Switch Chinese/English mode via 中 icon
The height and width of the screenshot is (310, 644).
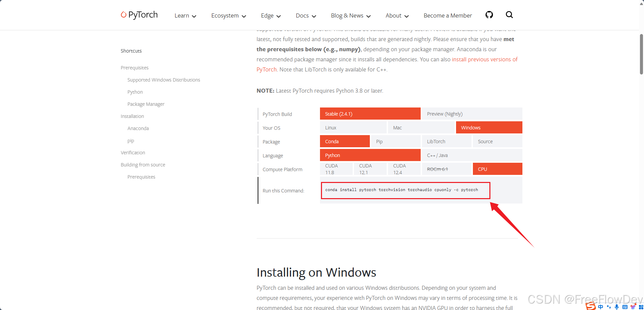tap(601, 307)
